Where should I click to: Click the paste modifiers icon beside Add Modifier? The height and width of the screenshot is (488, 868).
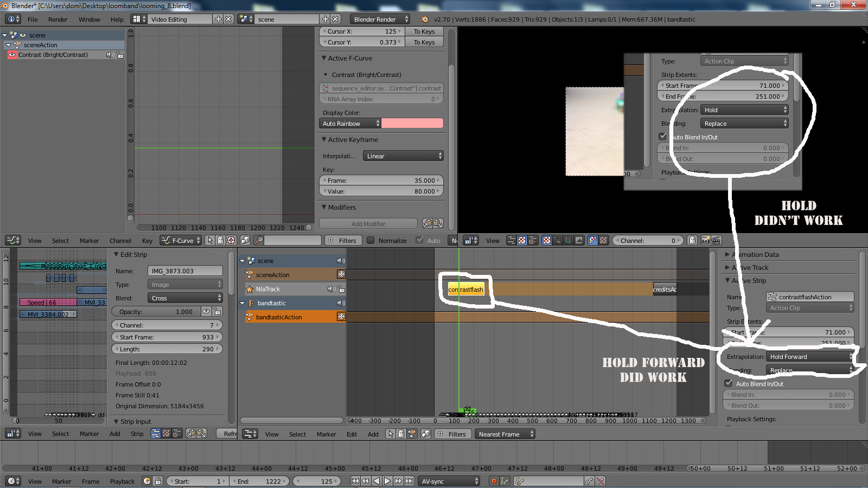(438, 223)
